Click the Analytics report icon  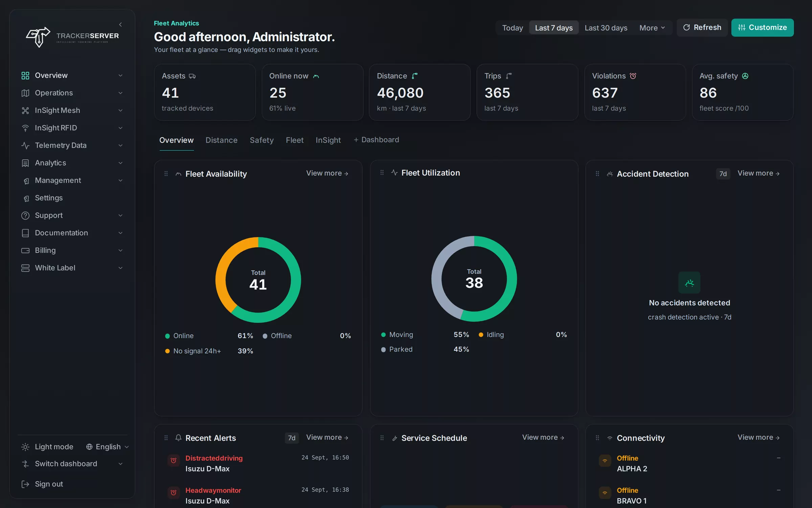click(25, 163)
